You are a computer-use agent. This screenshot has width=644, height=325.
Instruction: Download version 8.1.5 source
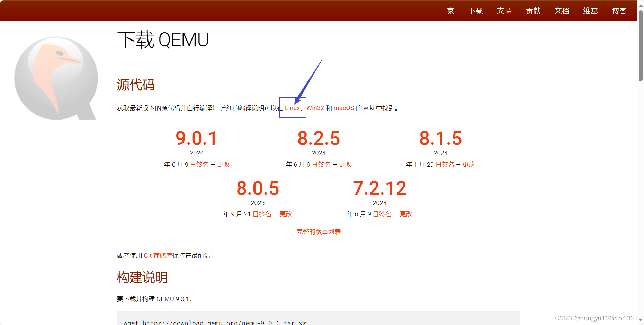click(440, 138)
